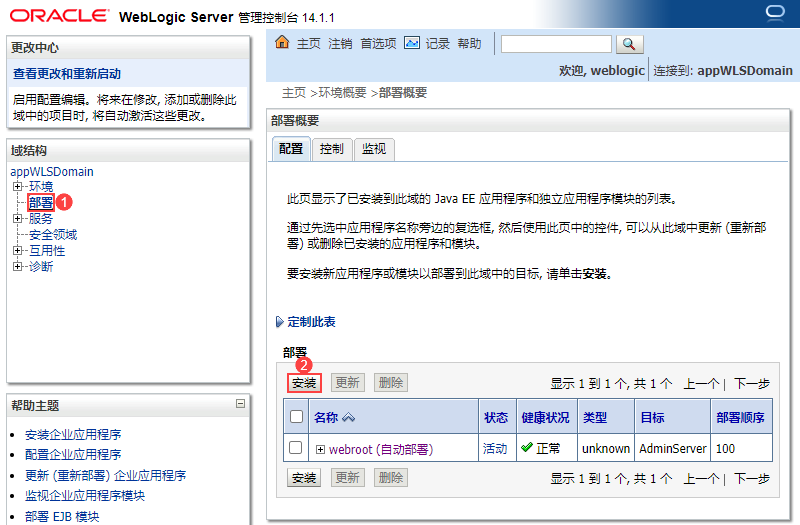Open the 互用性 tree link
The height and width of the screenshot is (525, 800).
pyautogui.click(x=47, y=251)
